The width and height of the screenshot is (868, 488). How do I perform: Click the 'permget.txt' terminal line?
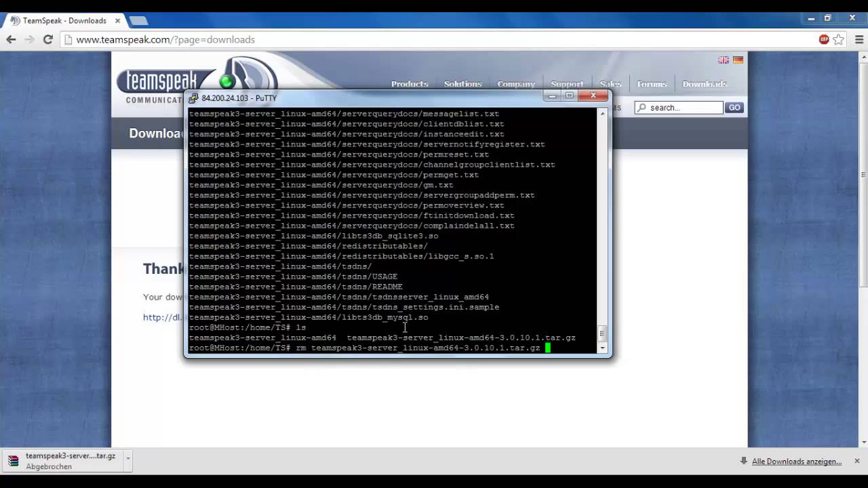pyautogui.click(x=334, y=175)
